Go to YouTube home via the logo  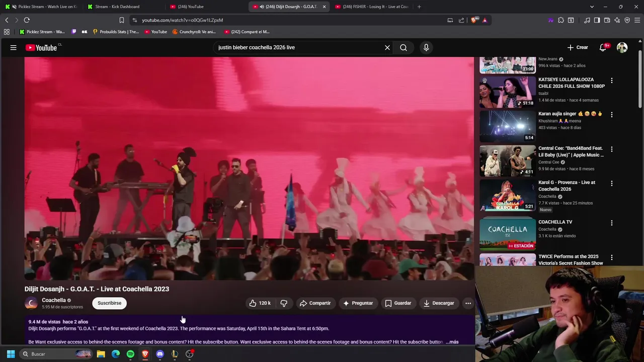(41, 47)
